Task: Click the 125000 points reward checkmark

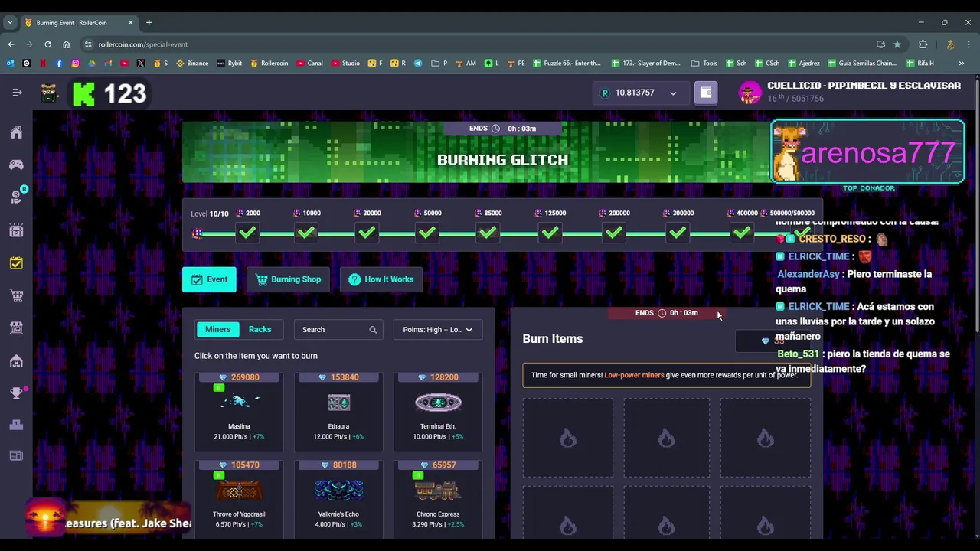Action: (550, 233)
